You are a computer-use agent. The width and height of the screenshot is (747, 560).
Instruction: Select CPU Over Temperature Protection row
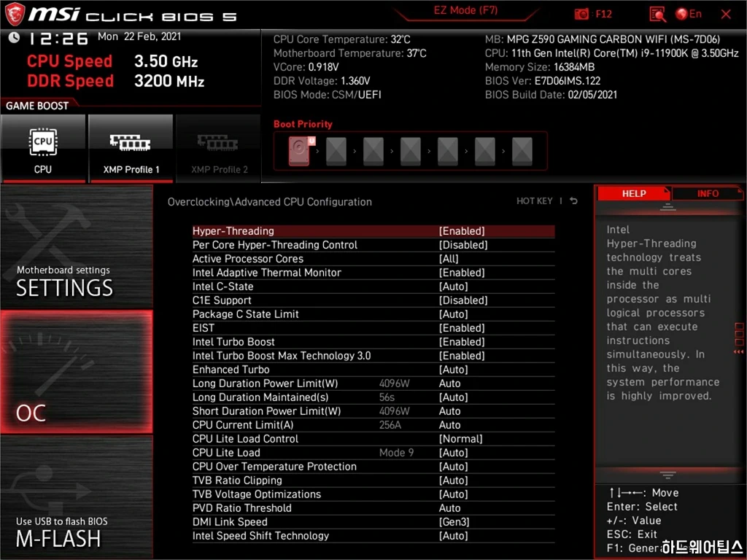(373, 466)
